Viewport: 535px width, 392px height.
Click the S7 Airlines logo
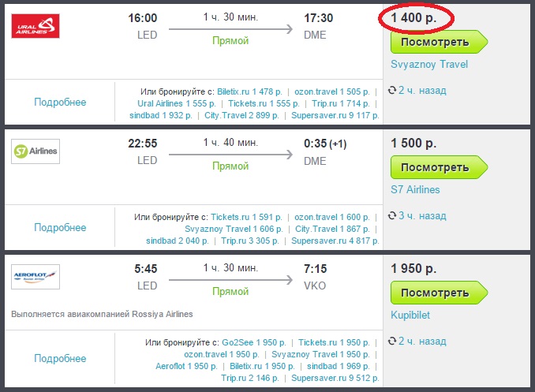point(36,151)
